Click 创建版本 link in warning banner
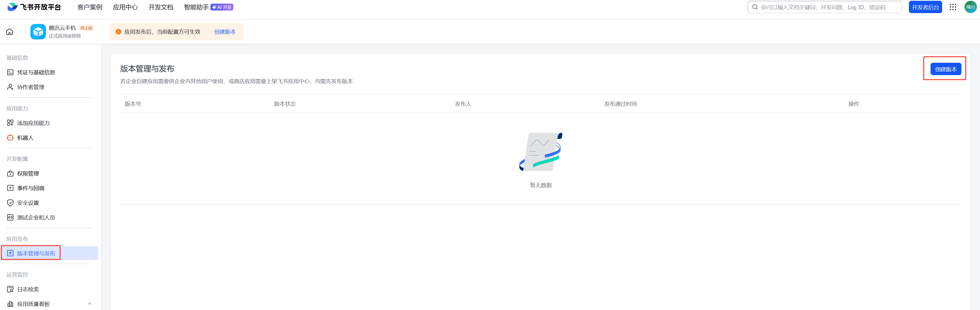Viewport: 980px width, 310px height. point(224,32)
